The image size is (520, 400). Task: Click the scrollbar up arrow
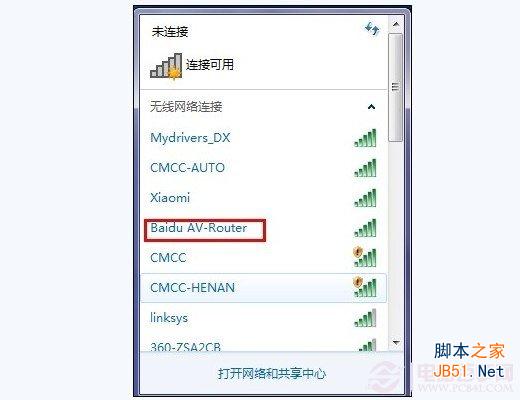point(396,24)
